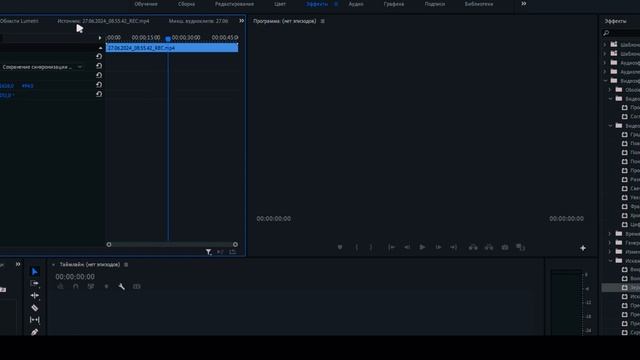Screen dimensions: 640x360
Task: Collapse the Видеоэф... effects folder
Action: (x=605, y=81)
